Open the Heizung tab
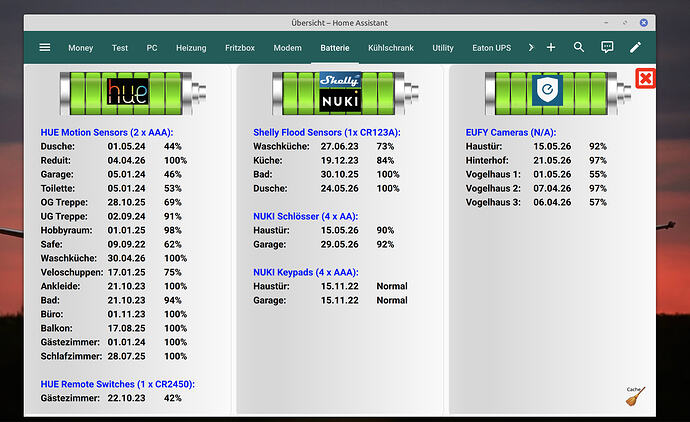Screen dimensions: 690x422 (x=191, y=48)
